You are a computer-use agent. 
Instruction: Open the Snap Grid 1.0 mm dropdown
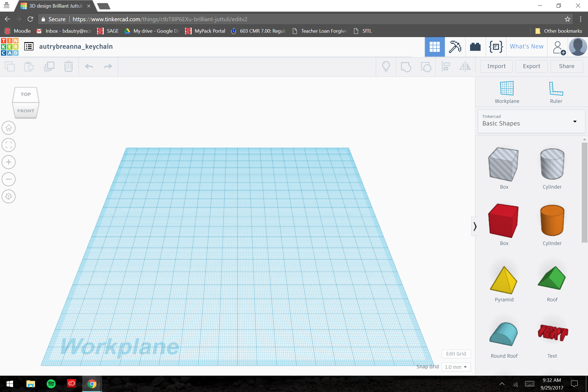pyautogui.click(x=456, y=367)
